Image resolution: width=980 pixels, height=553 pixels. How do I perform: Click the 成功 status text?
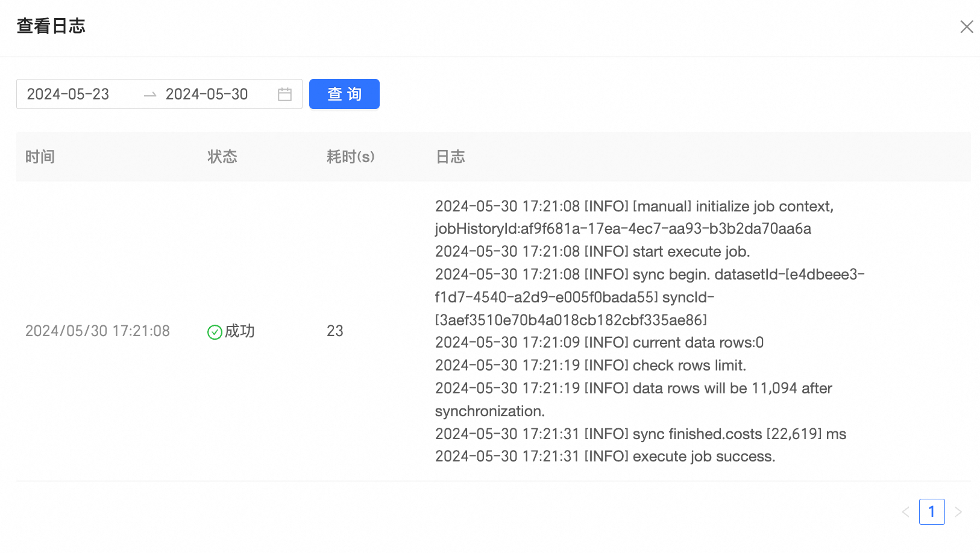tap(240, 331)
